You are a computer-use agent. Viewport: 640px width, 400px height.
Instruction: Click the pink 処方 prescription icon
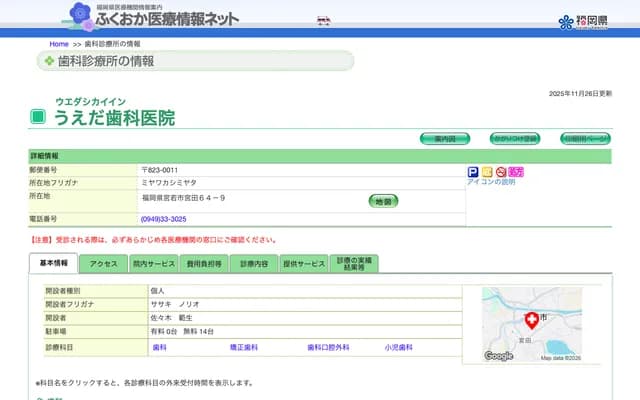516,172
